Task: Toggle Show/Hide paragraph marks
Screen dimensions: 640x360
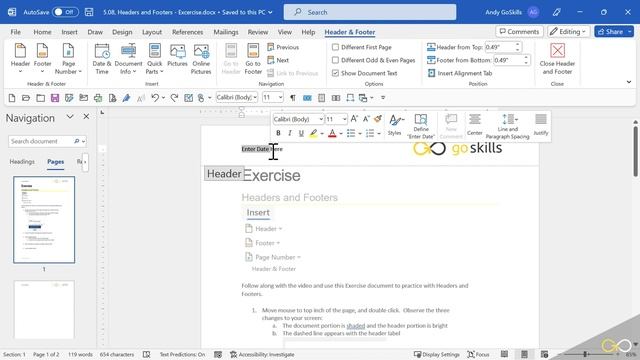Action: pos(293,98)
